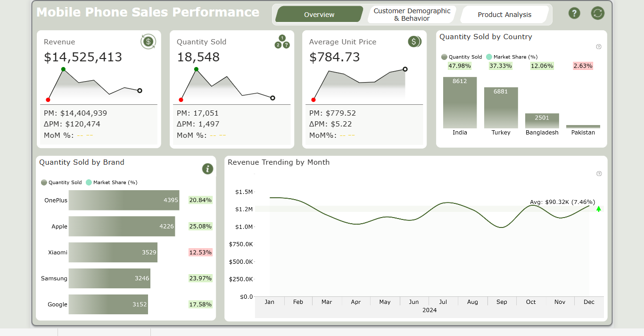Click the $1.5M y-axis label
644x336 pixels.
tap(244, 192)
